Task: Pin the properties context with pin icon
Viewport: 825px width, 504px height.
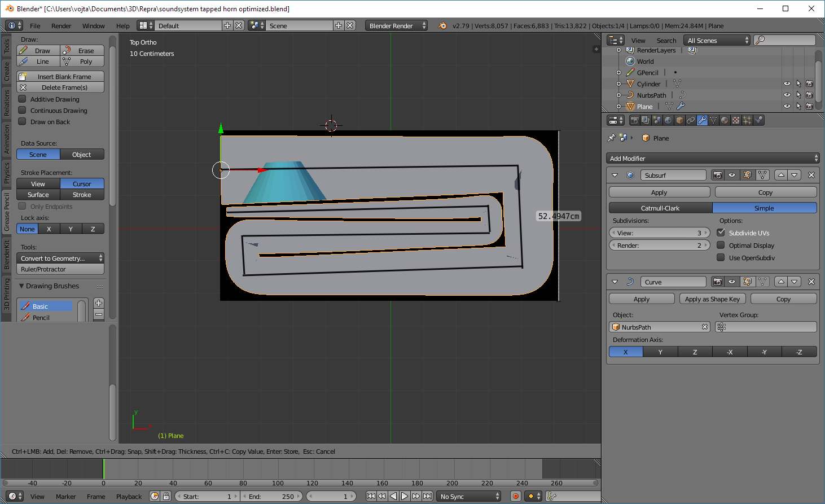Action: tap(611, 138)
